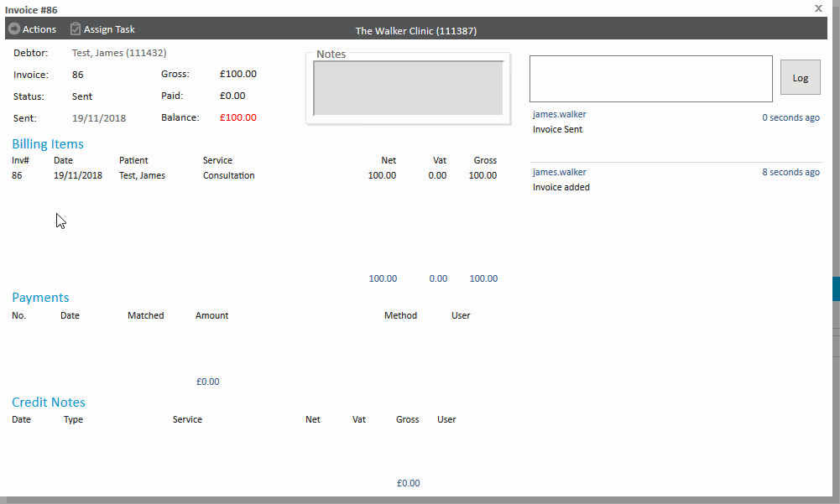840x504 pixels.
Task: Click the billing item date 19/11/2018
Action: pyautogui.click(x=78, y=175)
